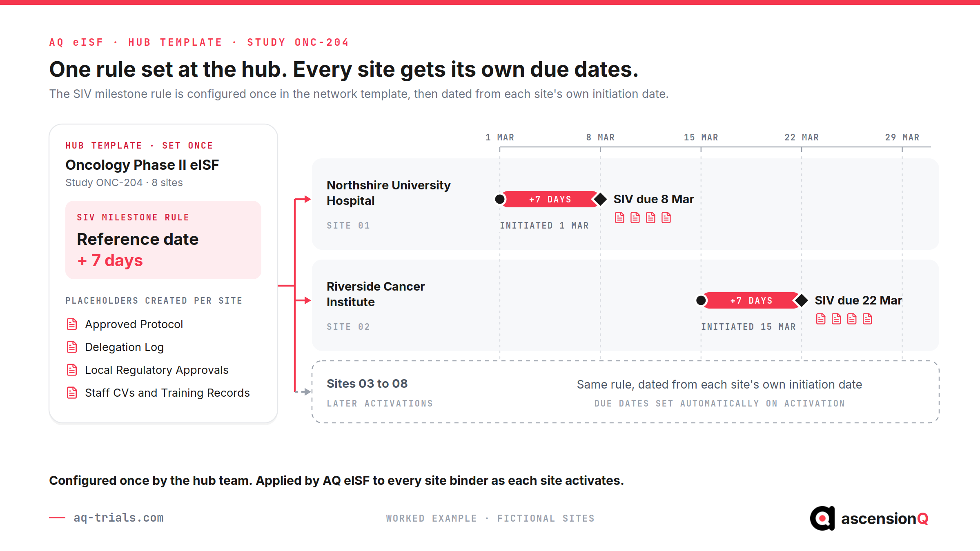Click the 'INITIATED 15 MAR' label

click(748, 327)
